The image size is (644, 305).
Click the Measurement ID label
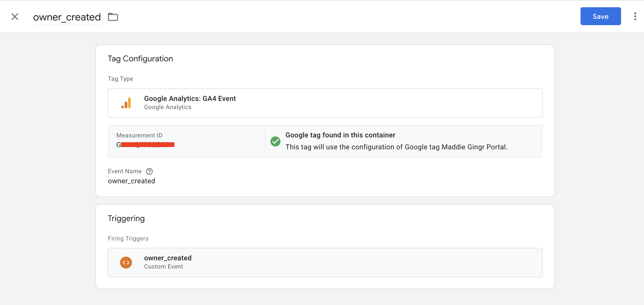(x=139, y=136)
